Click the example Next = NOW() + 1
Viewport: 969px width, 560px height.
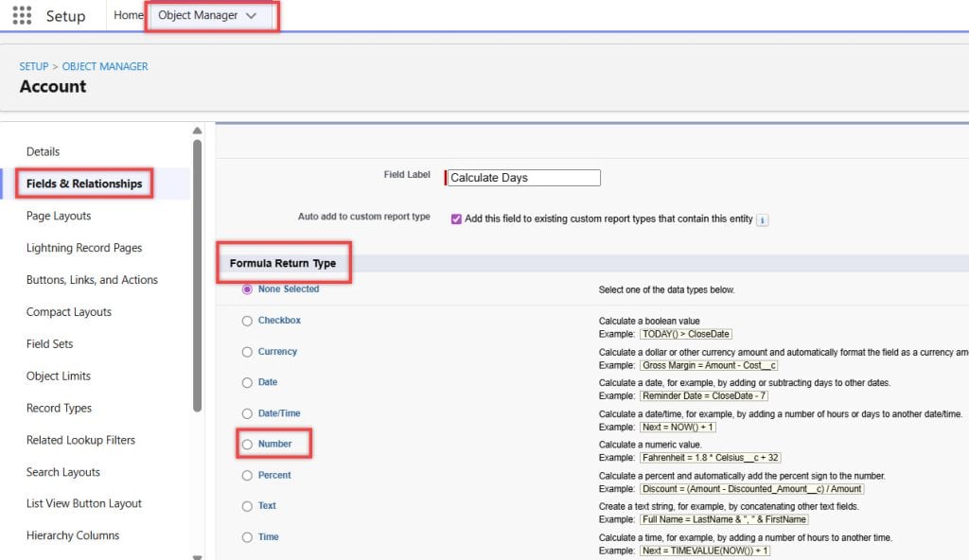pos(678,428)
